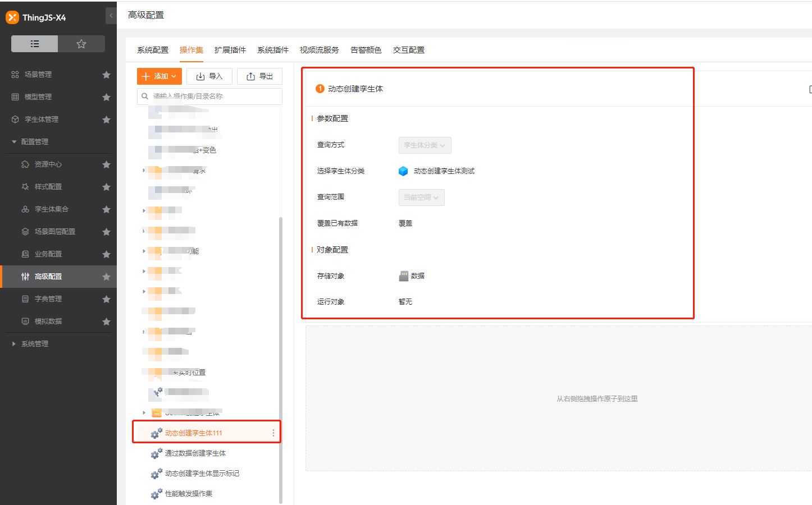Click the blue cube icon beside 动态创建孪生体测试

403,171
